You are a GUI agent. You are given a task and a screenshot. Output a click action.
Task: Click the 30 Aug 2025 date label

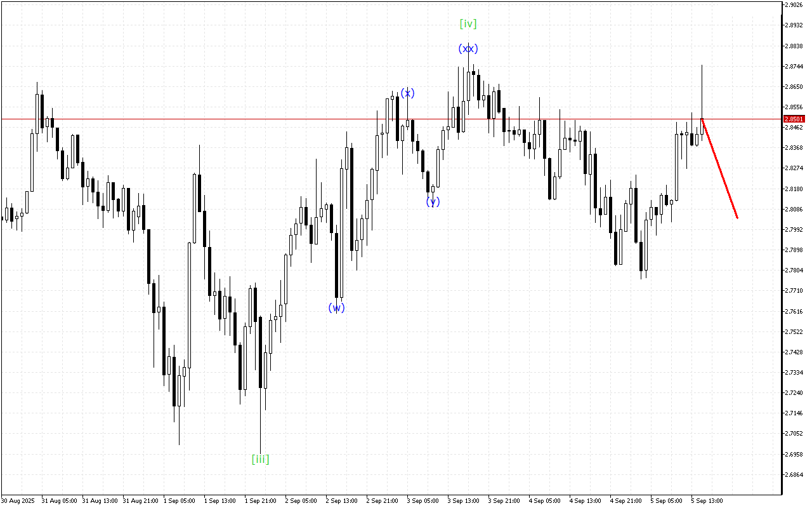19,501
